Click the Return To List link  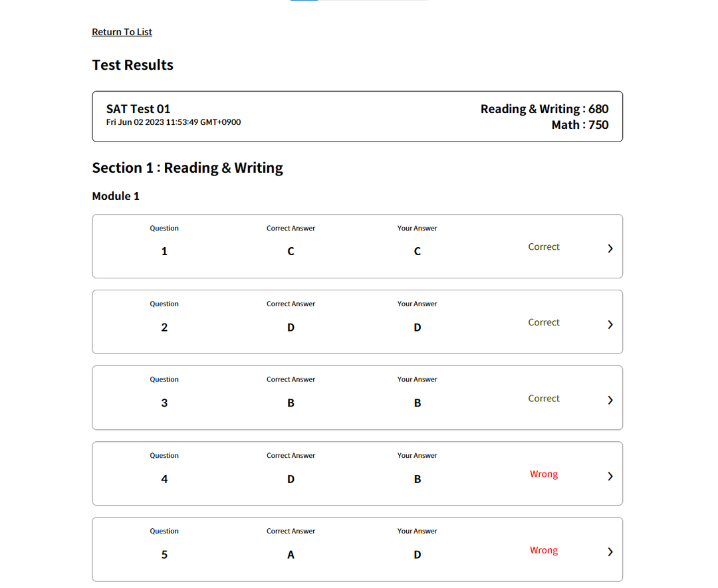pyautogui.click(x=122, y=31)
